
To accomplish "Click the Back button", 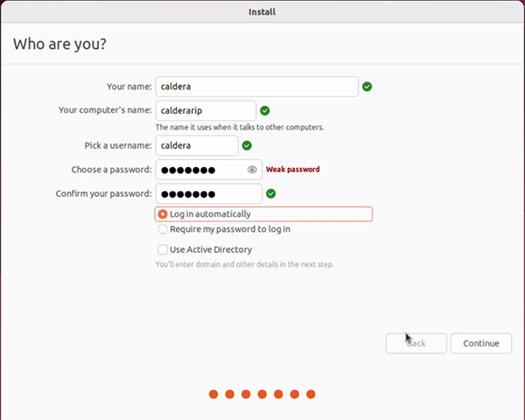I will pyautogui.click(x=416, y=343).
